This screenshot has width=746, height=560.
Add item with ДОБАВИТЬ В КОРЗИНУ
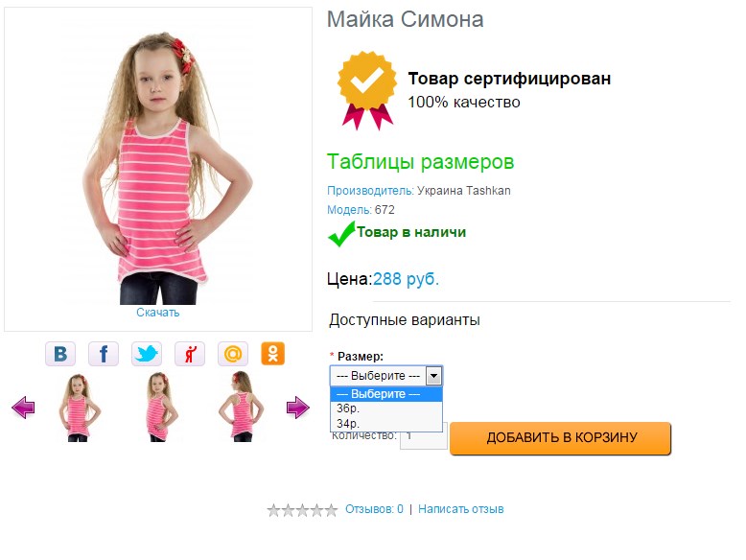coord(560,438)
